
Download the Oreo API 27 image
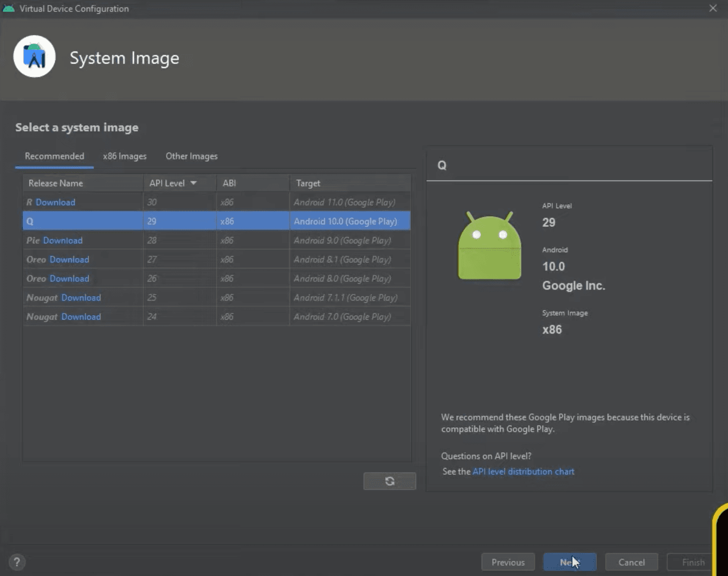pyautogui.click(x=70, y=259)
